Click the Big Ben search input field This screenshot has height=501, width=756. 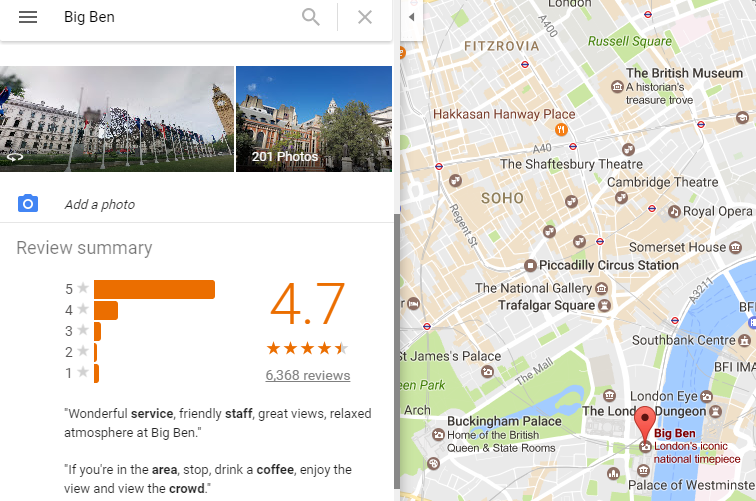tap(178, 17)
